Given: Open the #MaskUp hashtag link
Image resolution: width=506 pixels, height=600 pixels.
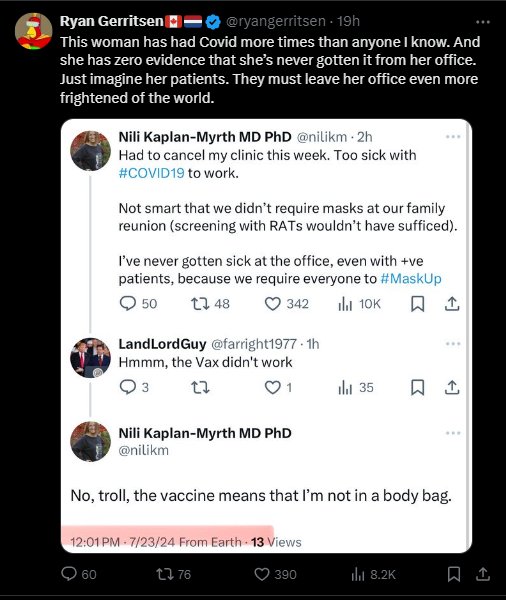Looking at the screenshot, I should point(411,279).
